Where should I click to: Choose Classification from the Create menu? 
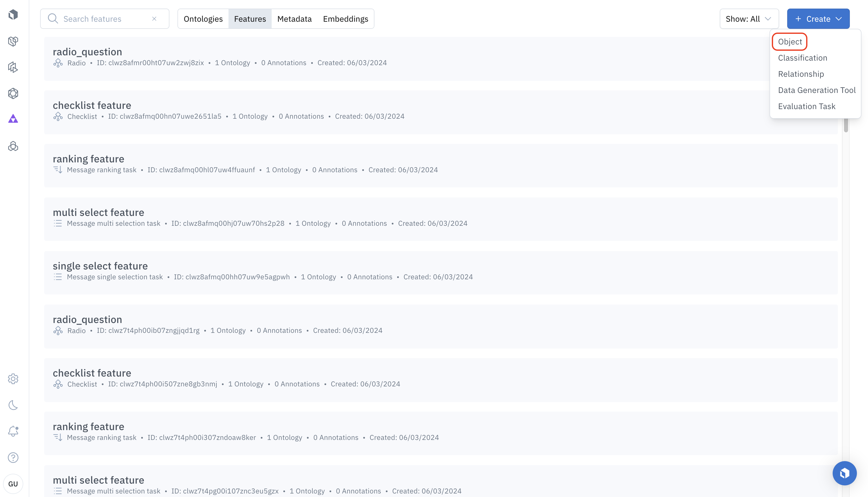[x=803, y=58]
